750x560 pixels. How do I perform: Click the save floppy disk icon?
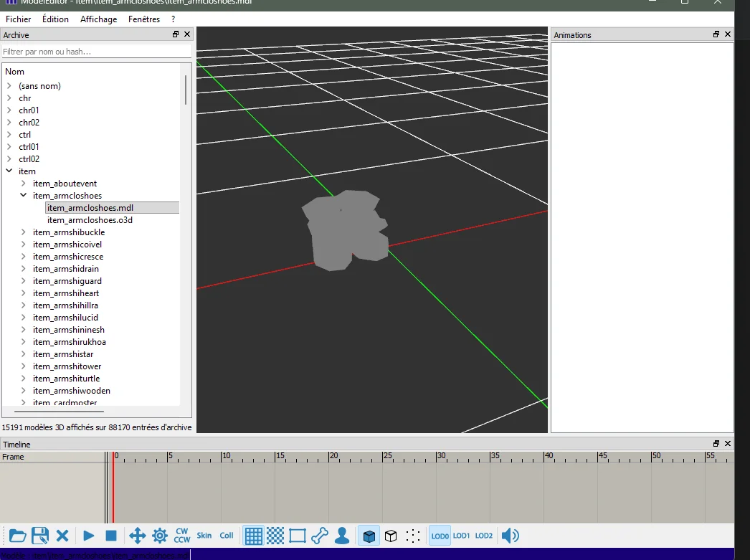point(39,536)
